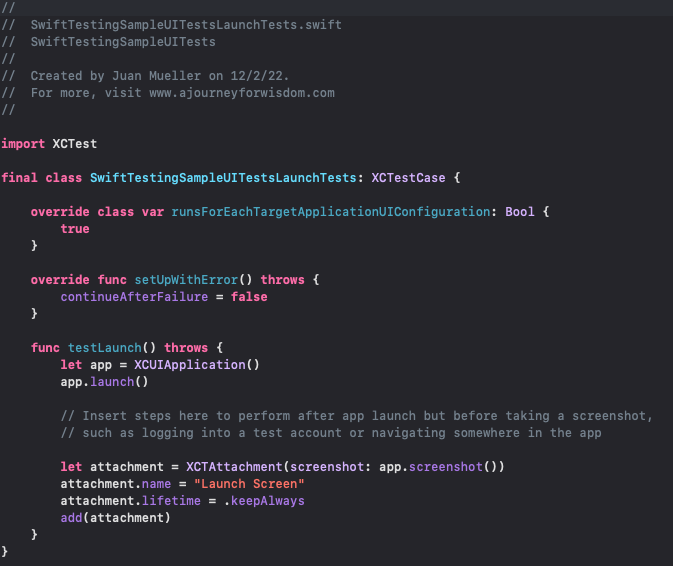Click 'let' before 'attachment ='
The width and height of the screenshot is (673, 566).
pyautogui.click(x=71, y=467)
